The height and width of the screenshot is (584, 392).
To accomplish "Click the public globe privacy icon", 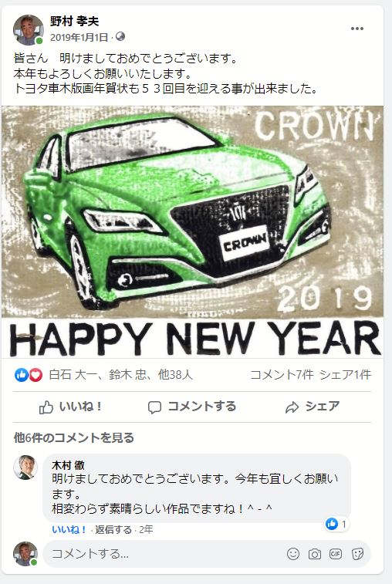I will tap(120, 36).
